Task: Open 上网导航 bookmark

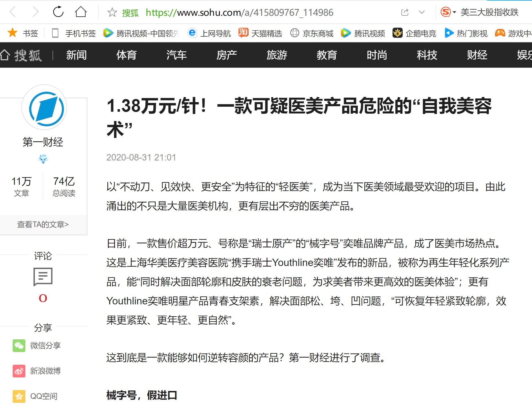Action: tap(209, 33)
